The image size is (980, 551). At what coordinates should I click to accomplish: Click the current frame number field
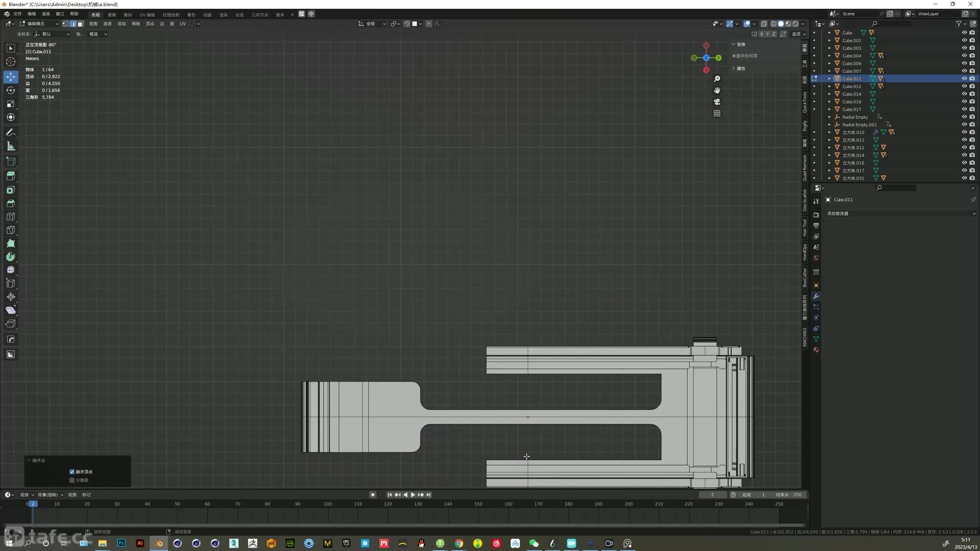[712, 495]
